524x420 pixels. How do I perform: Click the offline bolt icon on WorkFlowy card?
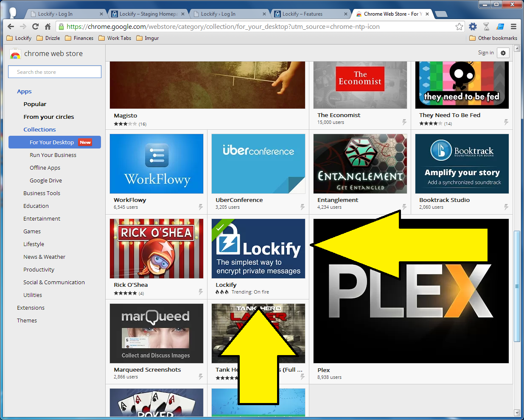(x=201, y=207)
